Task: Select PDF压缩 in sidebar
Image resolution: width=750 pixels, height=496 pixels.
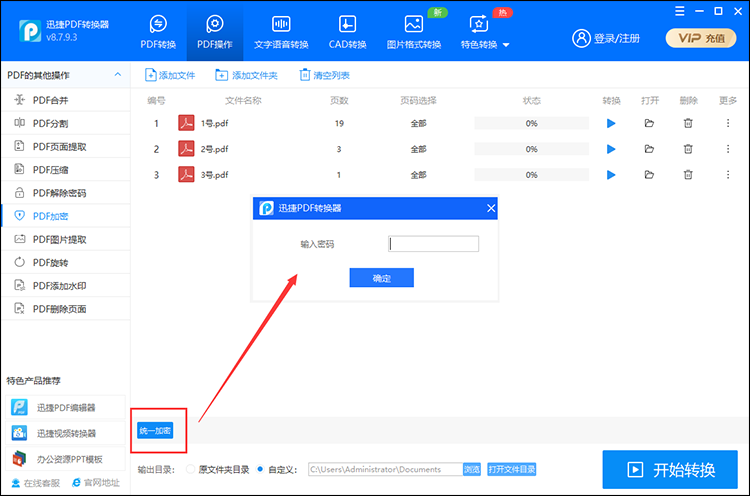Action: click(x=66, y=170)
